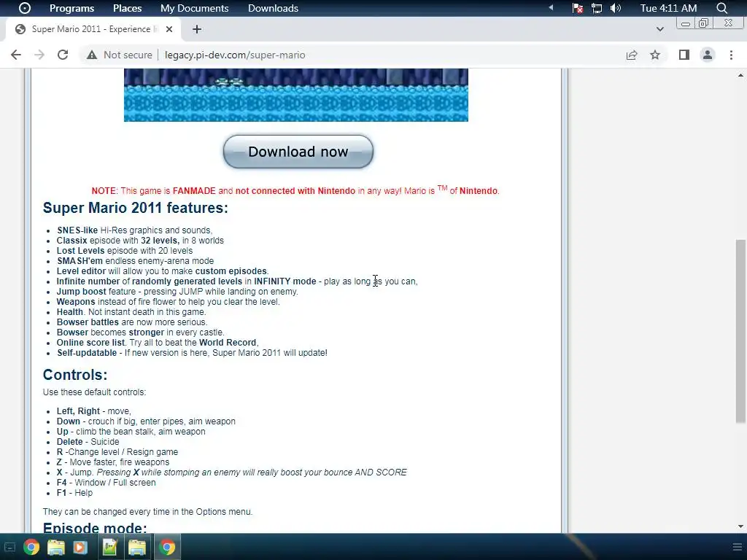Open the Places menu
This screenshot has height=560, width=747.
pyautogui.click(x=127, y=8)
